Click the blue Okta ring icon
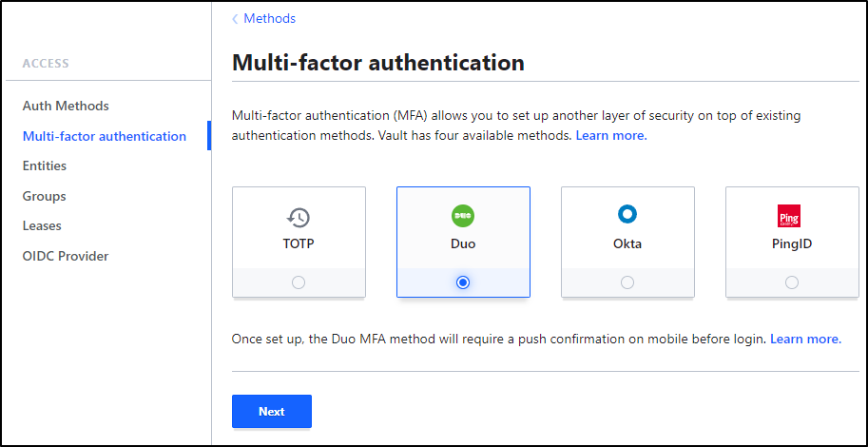 (627, 214)
